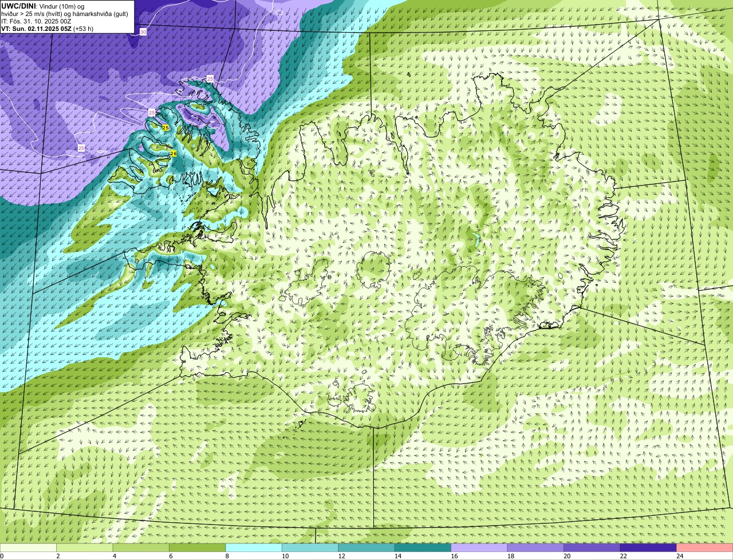Click the legend scale value "6"
This screenshot has width=733, height=560.
(x=171, y=555)
